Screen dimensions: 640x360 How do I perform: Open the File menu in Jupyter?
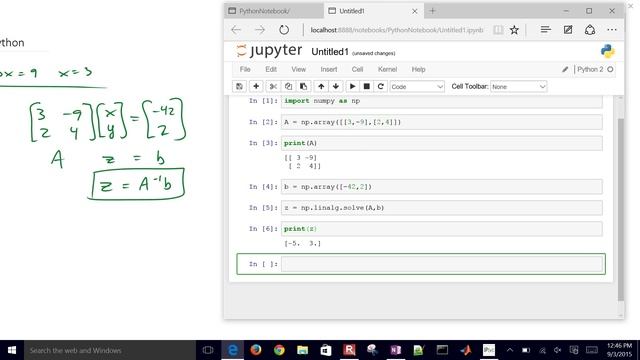pyautogui.click(x=245, y=69)
